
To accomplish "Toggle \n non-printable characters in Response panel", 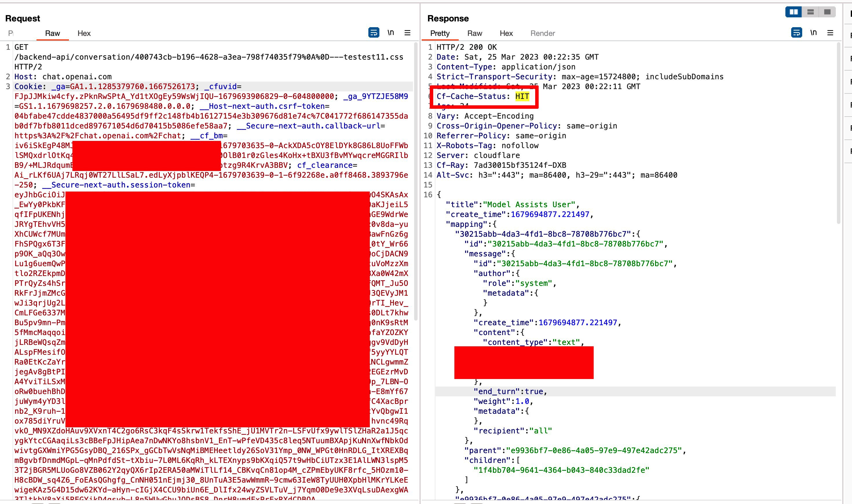I will [x=813, y=33].
